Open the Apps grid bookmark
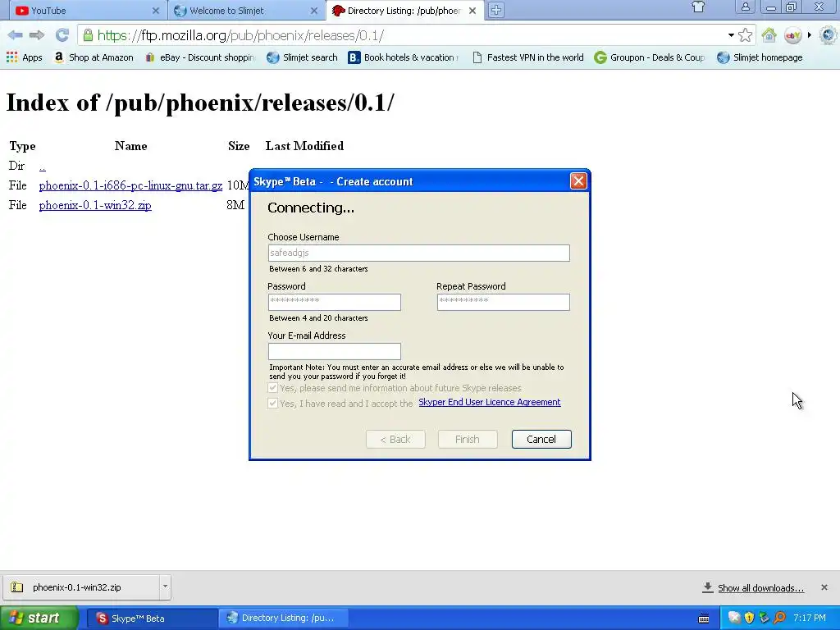The width and height of the screenshot is (840, 630). [x=24, y=57]
